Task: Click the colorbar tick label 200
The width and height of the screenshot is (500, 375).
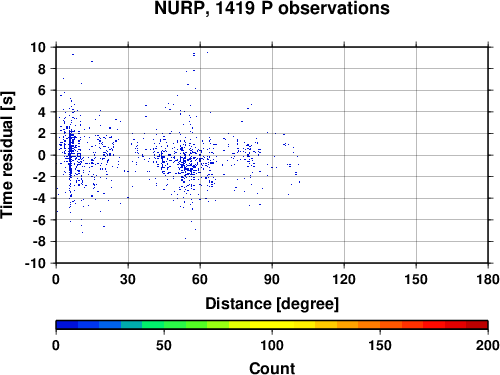Action: coord(488,345)
